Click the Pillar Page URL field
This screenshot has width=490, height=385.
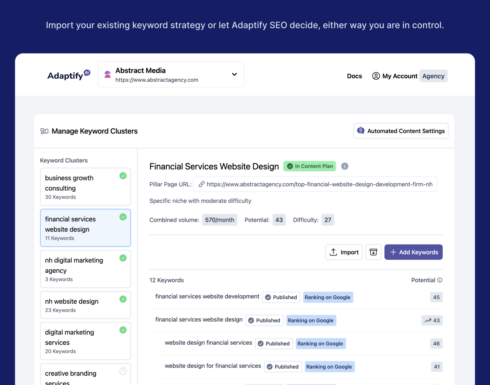315,184
